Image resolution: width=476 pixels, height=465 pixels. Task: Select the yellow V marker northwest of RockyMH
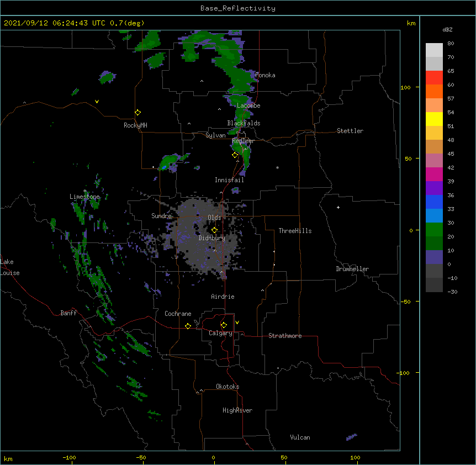pos(97,102)
